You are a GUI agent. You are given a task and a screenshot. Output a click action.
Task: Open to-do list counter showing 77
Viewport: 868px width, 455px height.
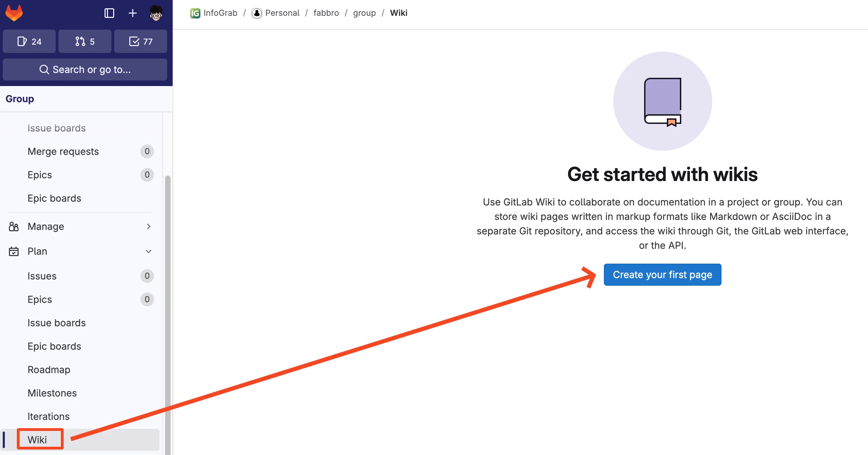pos(140,41)
